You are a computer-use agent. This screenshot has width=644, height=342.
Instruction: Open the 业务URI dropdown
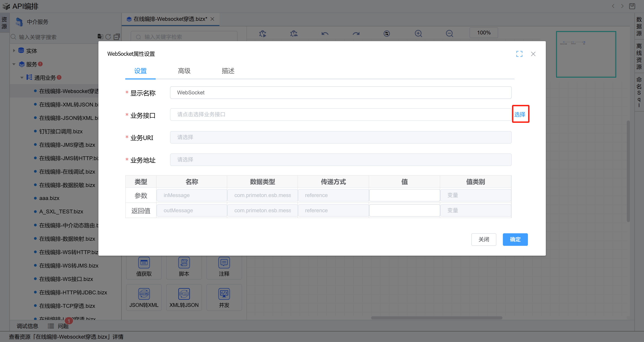tap(340, 137)
